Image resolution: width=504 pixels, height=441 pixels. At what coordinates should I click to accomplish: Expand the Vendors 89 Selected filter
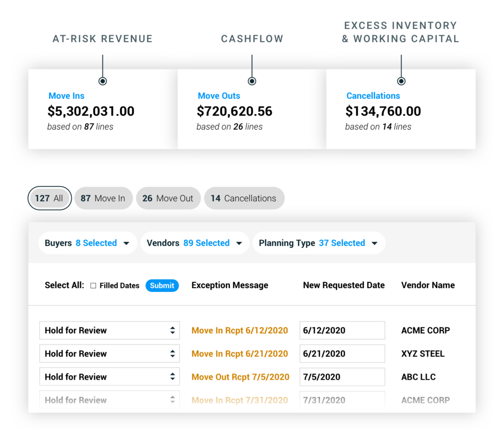coord(194,243)
